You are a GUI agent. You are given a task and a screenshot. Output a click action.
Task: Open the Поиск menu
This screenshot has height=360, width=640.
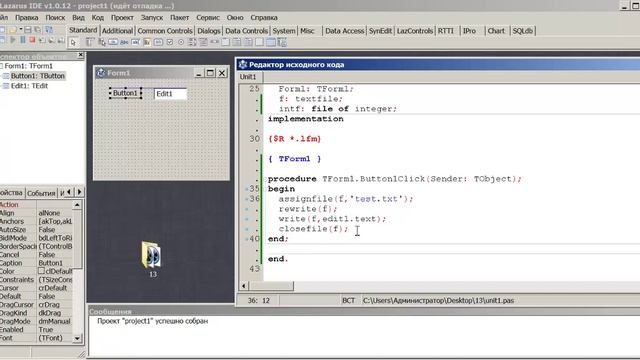click(x=55, y=18)
